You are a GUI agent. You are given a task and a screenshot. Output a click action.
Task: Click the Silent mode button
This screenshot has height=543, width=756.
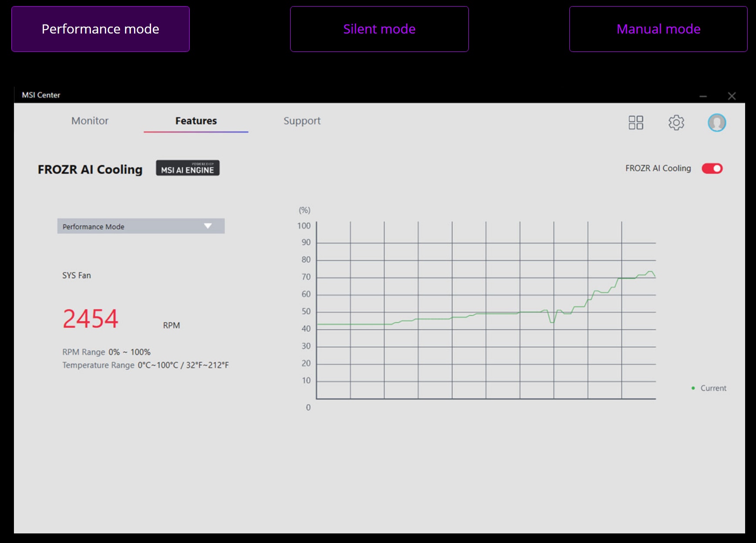380,29
